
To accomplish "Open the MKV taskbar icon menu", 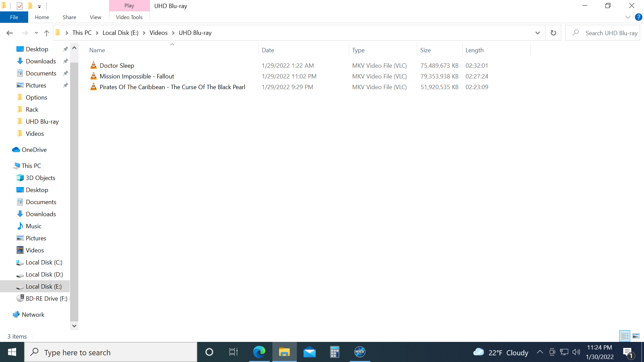I will tap(359, 352).
